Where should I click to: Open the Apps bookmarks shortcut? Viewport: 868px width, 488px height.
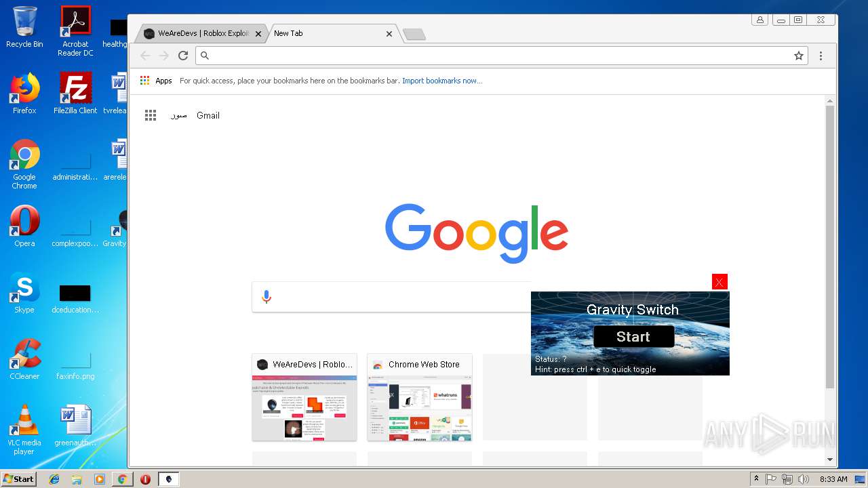pyautogui.click(x=156, y=81)
